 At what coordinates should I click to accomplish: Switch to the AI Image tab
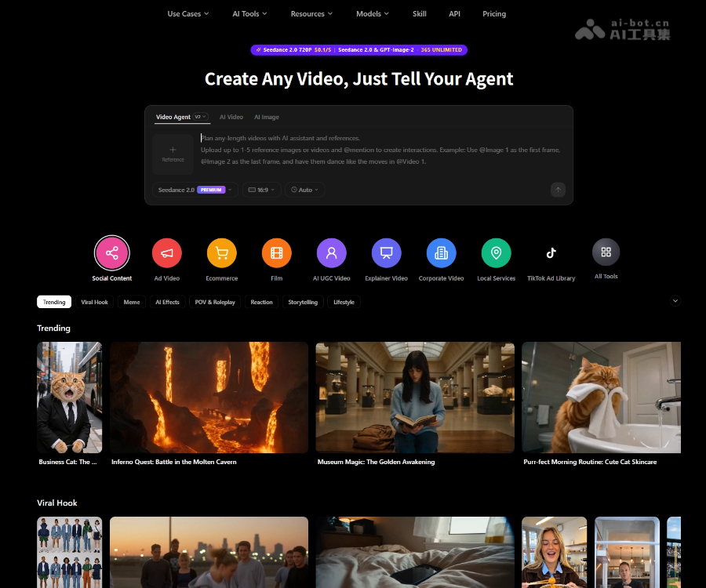[x=267, y=117]
